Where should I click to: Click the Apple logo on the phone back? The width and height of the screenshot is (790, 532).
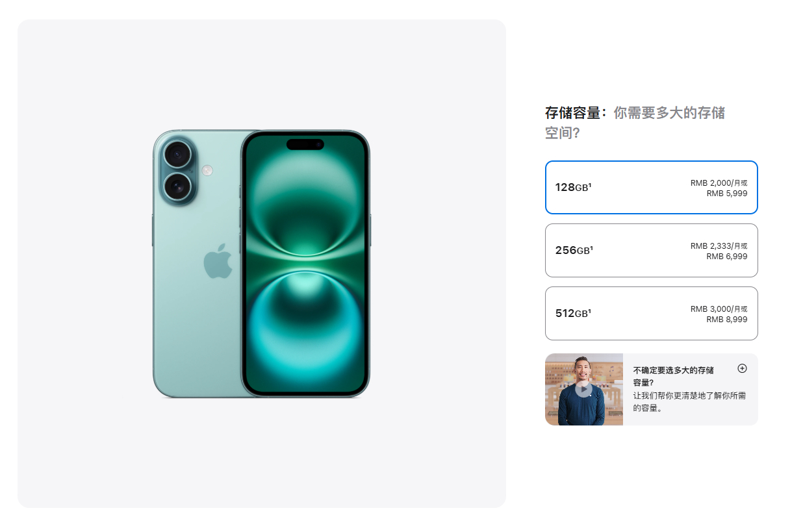tap(218, 261)
